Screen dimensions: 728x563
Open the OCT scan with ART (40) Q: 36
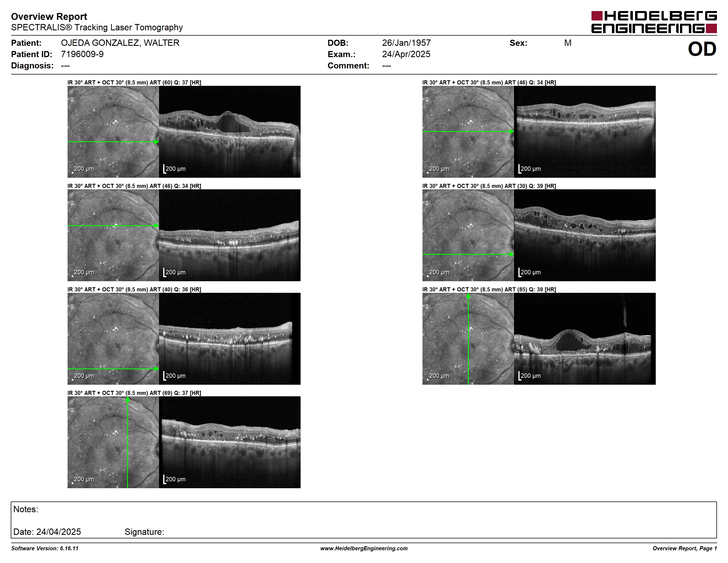(x=230, y=339)
